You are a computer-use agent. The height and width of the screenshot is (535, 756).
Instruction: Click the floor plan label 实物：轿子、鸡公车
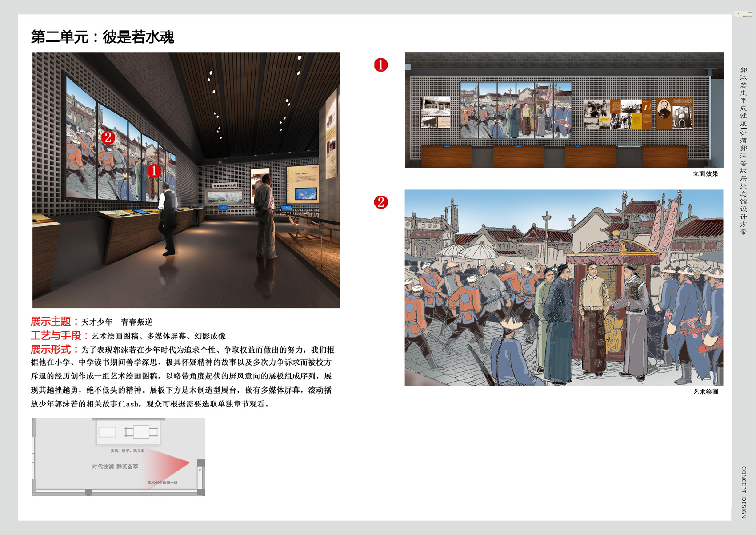128,451
